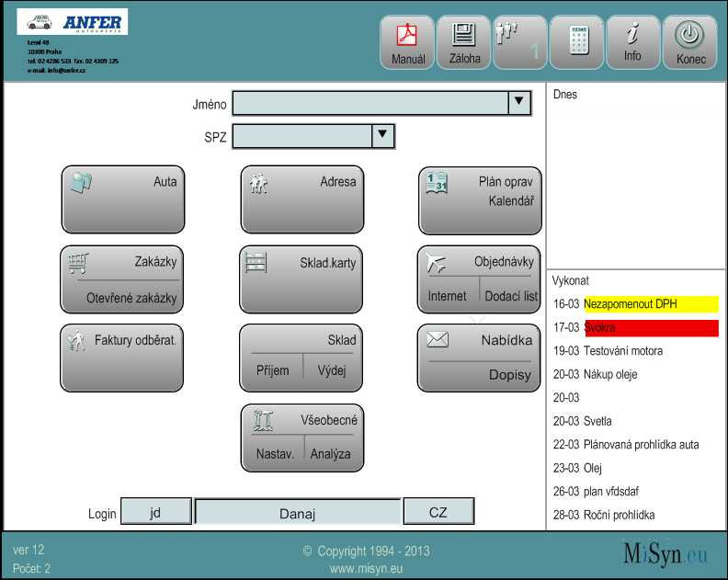Click the Login field showing jd

click(x=156, y=511)
